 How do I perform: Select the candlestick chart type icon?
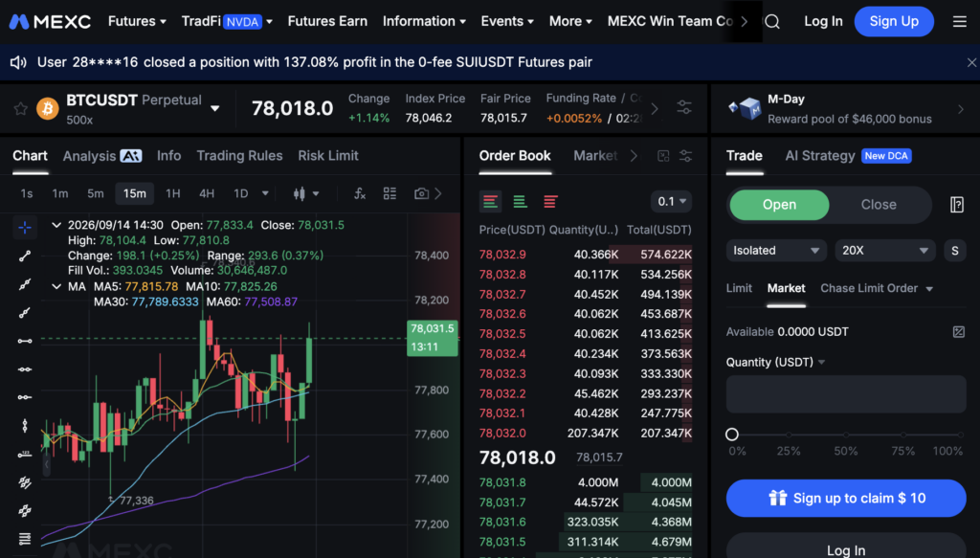pyautogui.click(x=300, y=193)
